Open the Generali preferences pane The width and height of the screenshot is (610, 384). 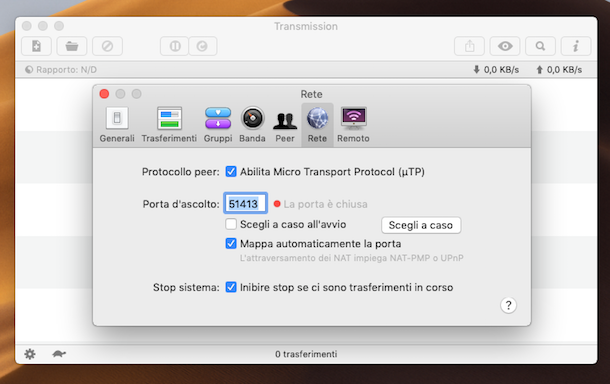point(117,125)
